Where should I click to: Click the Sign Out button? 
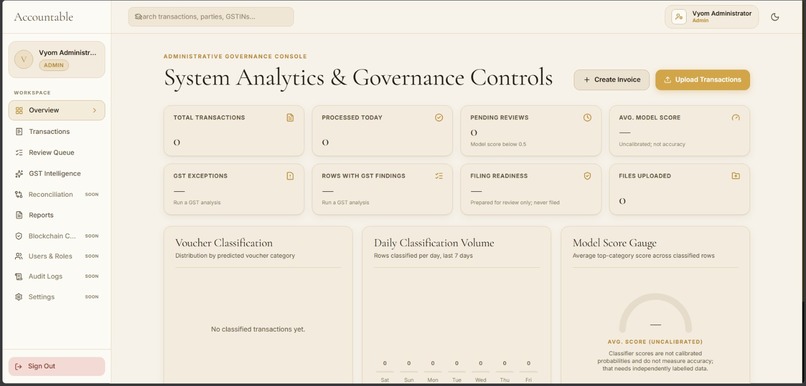(x=57, y=366)
